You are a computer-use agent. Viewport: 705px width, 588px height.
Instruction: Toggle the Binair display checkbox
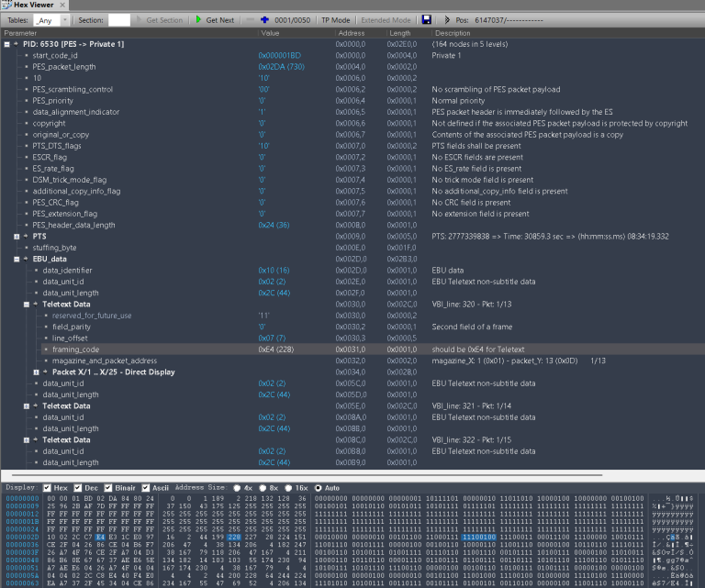108,488
